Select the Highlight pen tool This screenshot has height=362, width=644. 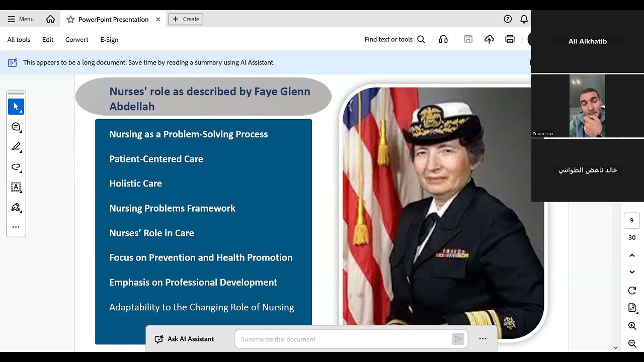click(x=16, y=147)
